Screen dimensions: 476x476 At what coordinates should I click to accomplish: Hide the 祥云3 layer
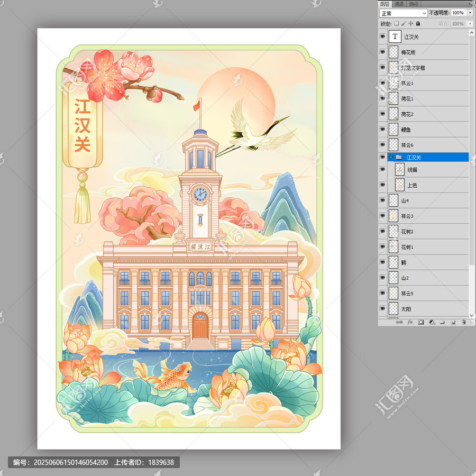point(382,216)
